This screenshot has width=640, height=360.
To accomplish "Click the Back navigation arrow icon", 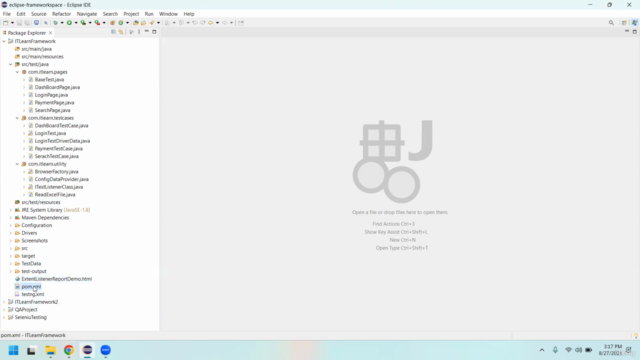I will coord(211,23).
